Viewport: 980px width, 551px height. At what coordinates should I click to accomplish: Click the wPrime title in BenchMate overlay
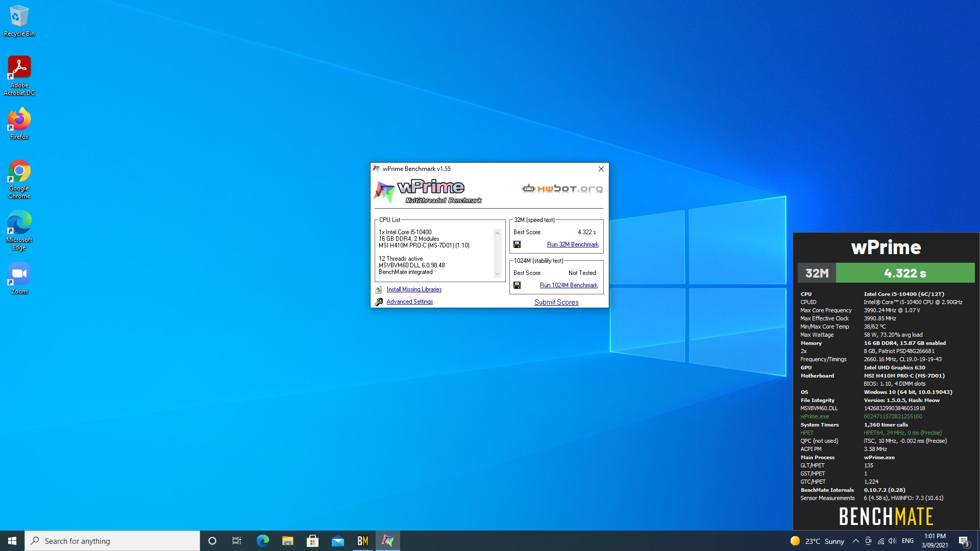[x=886, y=247]
